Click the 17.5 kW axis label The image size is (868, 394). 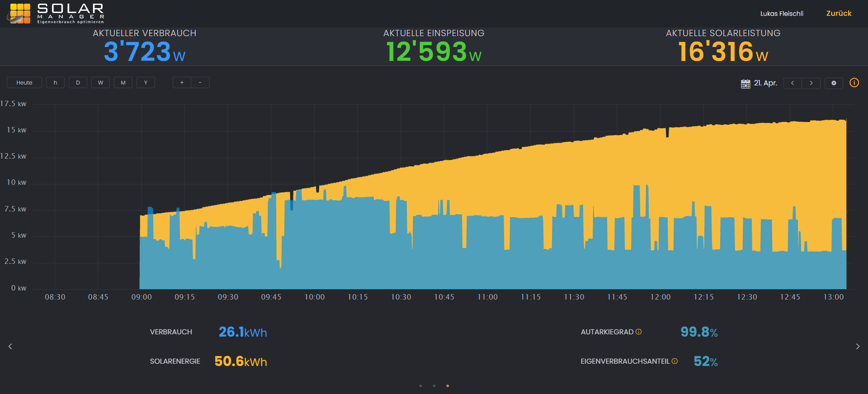pyautogui.click(x=14, y=104)
